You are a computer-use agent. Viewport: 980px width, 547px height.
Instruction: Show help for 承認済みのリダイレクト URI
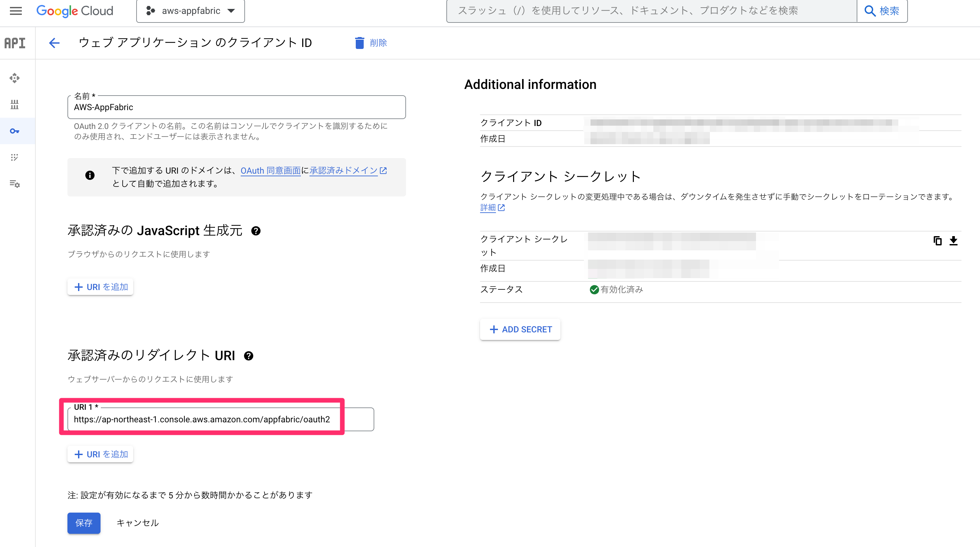click(x=248, y=356)
